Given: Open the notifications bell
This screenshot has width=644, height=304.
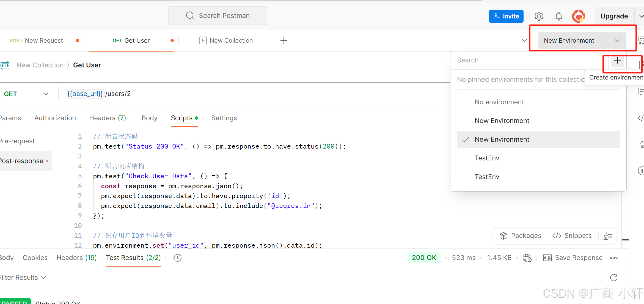Looking at the screenshot, I should [x=558, y=16].
